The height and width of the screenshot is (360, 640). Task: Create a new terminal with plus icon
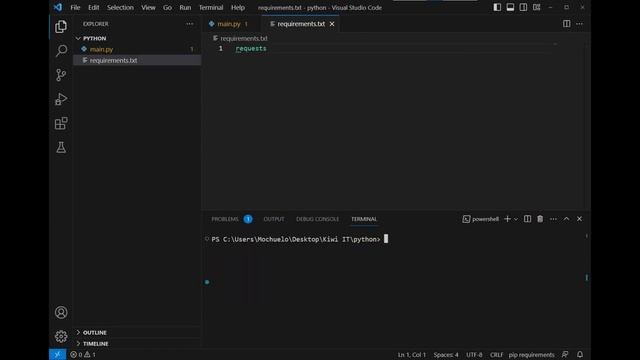point(507,219)
